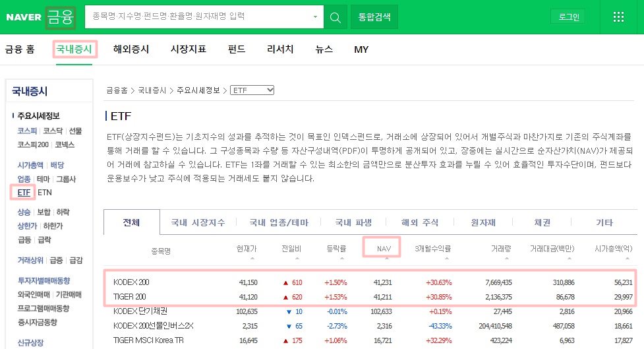Open the KODEX 단기채권 ETF

140,311
